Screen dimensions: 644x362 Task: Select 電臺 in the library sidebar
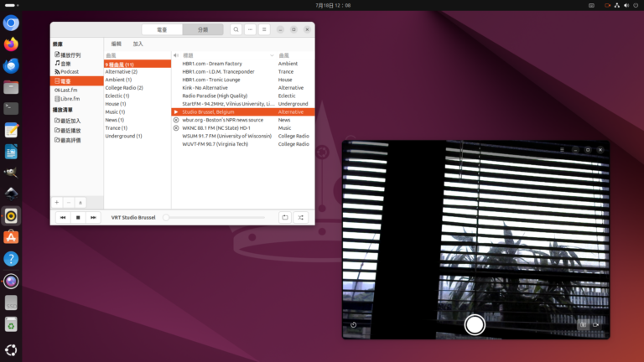pos(77,80)
